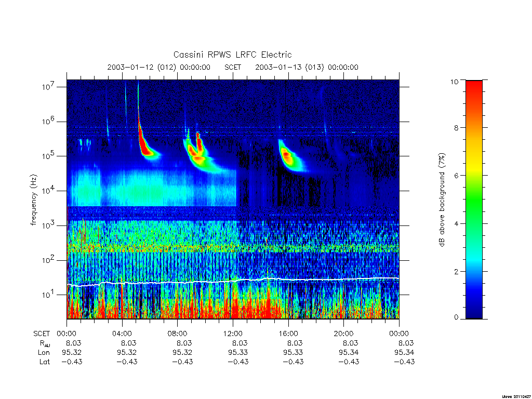Click the plot title 'Cassini RPWS LRFC Electric'
Image resolution: width=532 pixels, height=399 pixels.
232,55
